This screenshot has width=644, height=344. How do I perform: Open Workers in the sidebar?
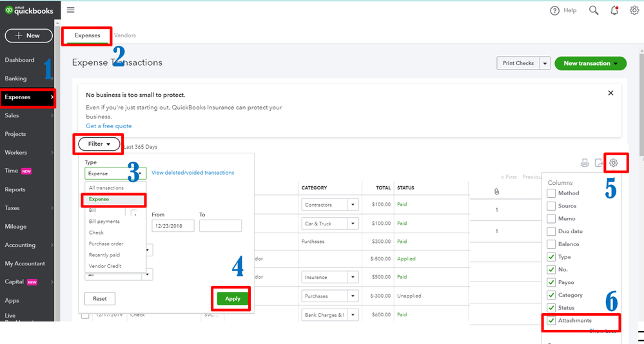(x=16, y=153)
